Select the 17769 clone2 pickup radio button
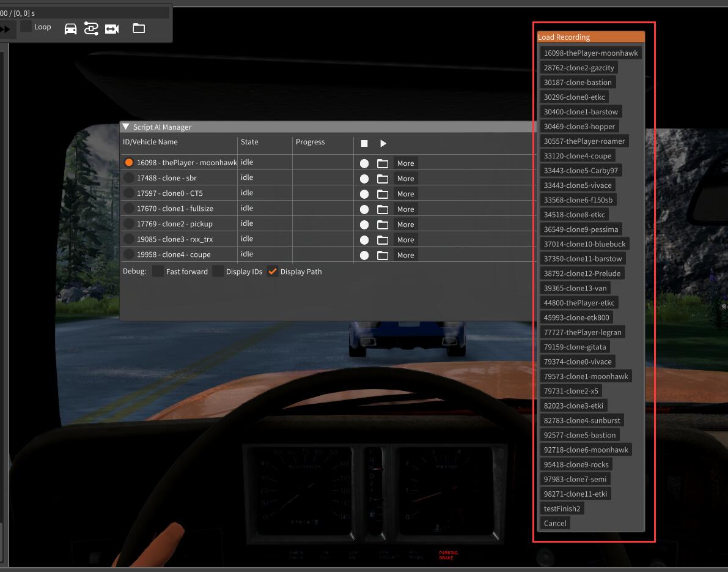Viewport: 728px width, 572px height. [x=129, y=223]
